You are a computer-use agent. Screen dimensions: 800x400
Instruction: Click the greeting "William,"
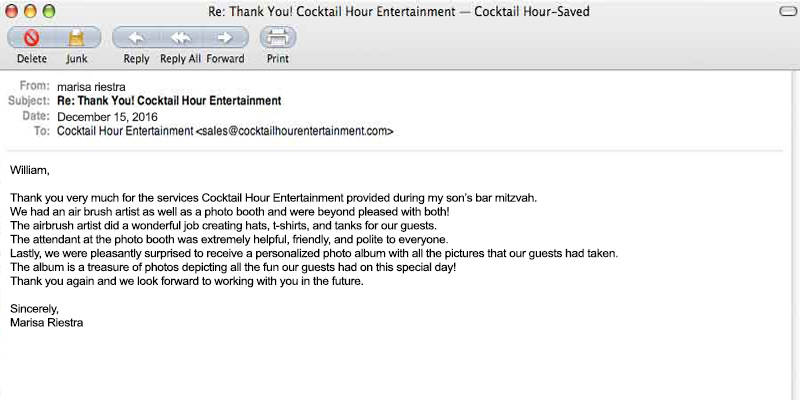tap(29, 170)
